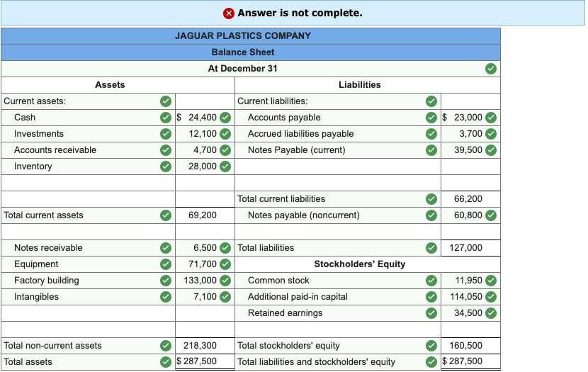Click check icon beside $24,400 value

click(225, 118)
